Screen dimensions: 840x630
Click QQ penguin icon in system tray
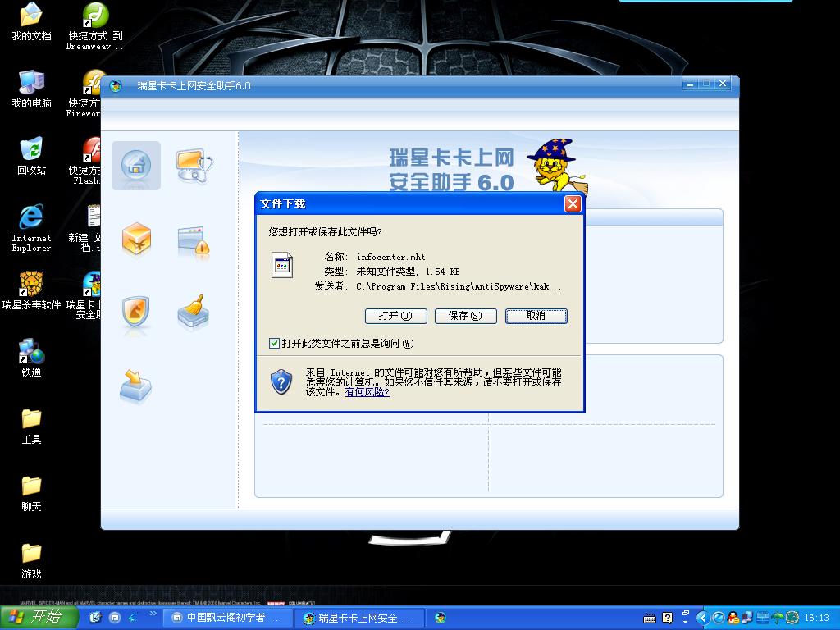(733, 618)
